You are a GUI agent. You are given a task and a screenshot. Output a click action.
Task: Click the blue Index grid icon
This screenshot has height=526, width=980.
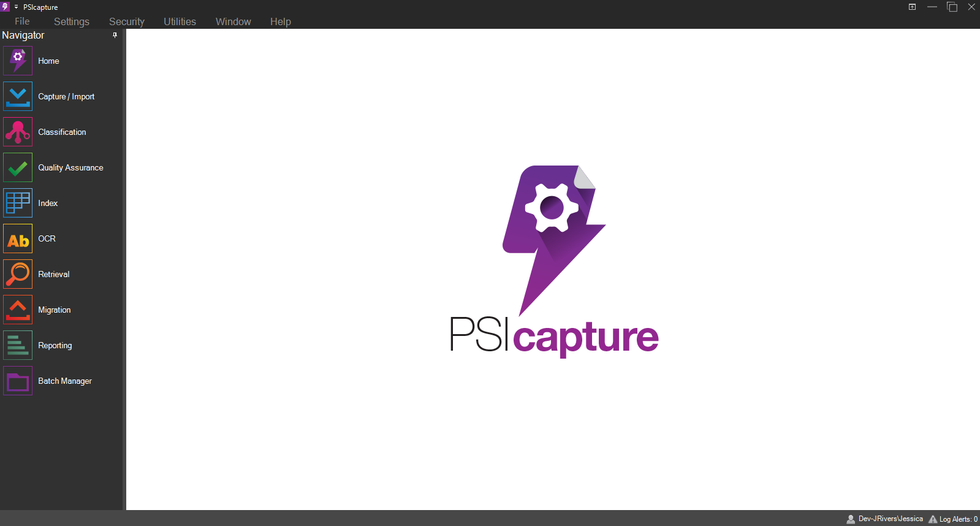18,203
